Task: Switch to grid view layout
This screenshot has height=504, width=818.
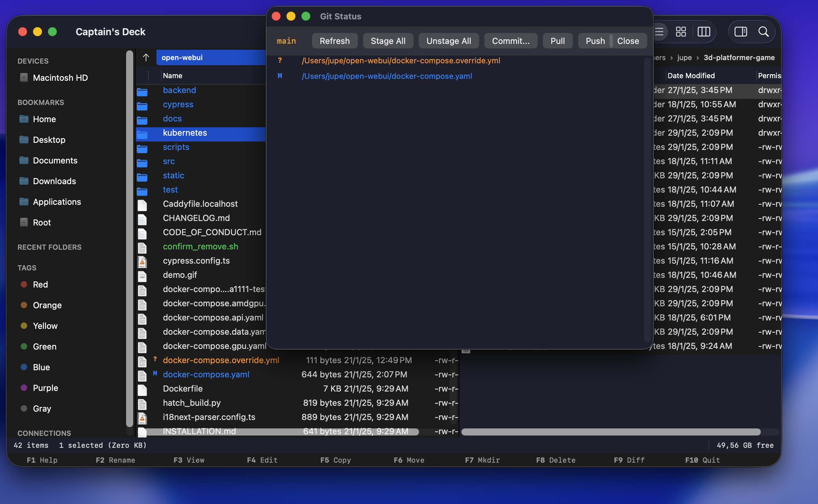Action: (681, 32)
